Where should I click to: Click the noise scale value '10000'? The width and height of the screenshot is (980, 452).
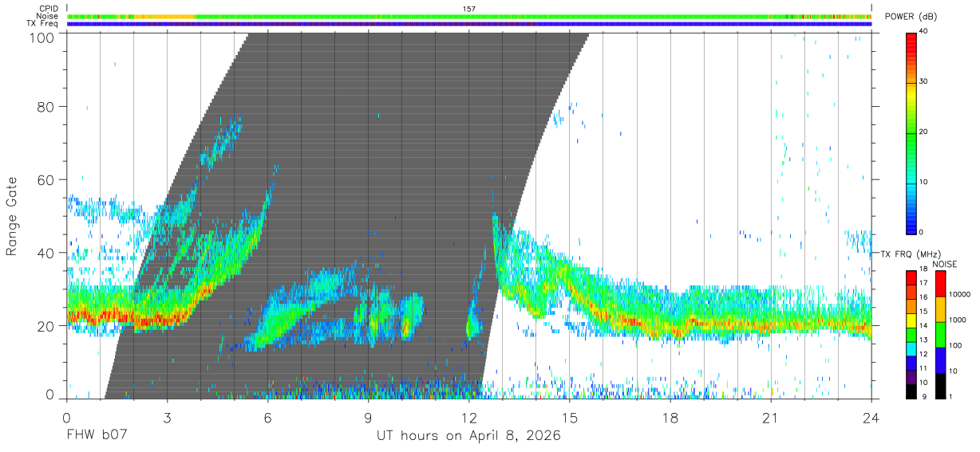[x=959, y=294]
